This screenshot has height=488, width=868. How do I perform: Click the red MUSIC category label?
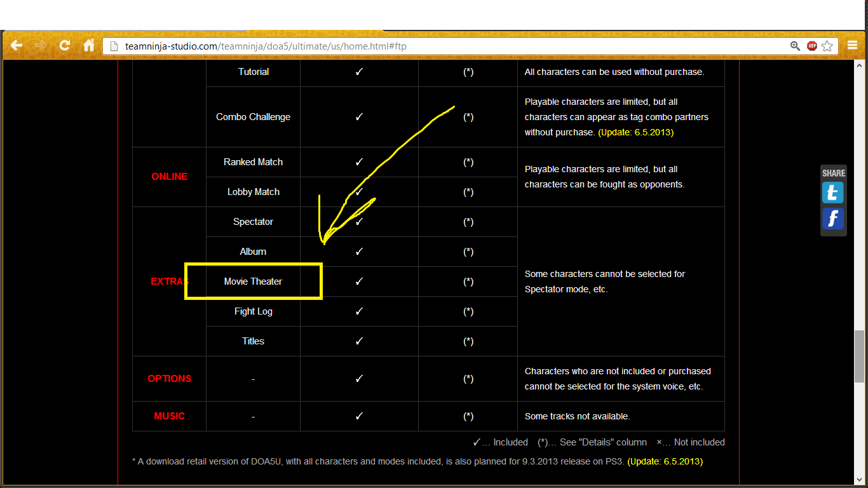pos(169,416)
